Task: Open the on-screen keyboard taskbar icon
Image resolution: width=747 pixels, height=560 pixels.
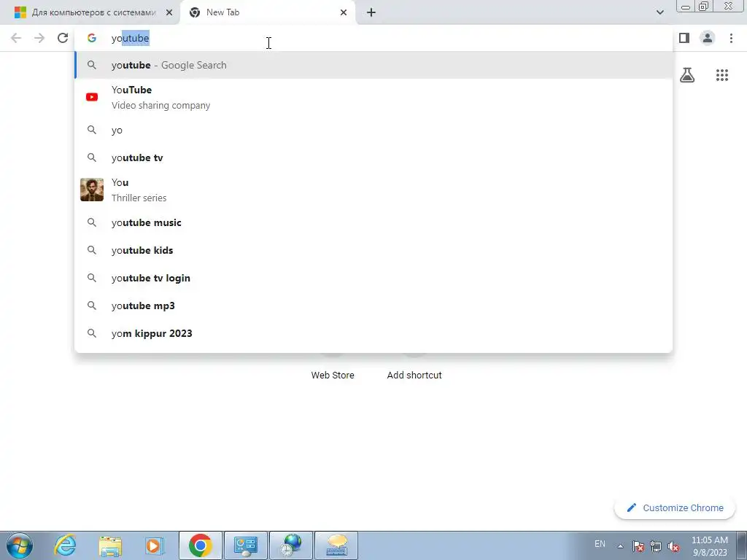Action: 336,545
